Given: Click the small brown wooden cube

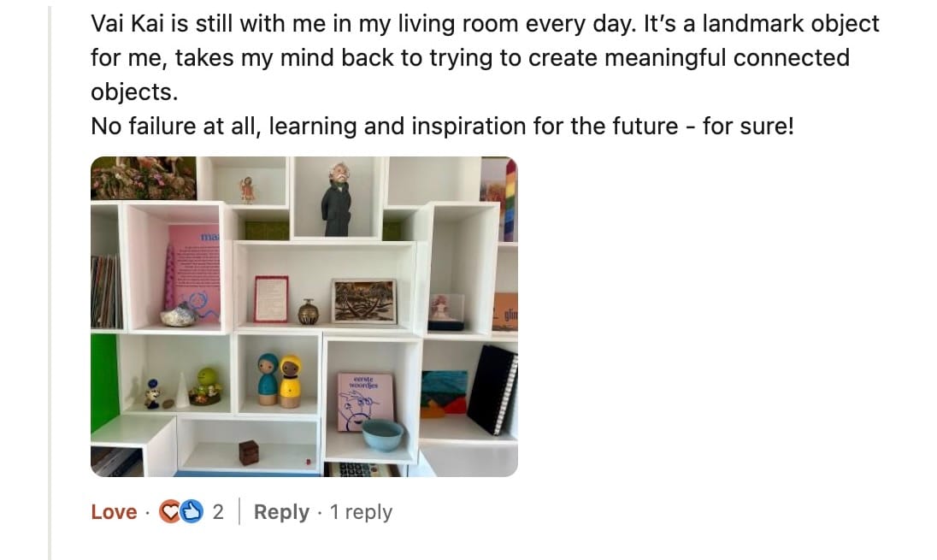Looking at the screenshot, I should click(248, 451).
